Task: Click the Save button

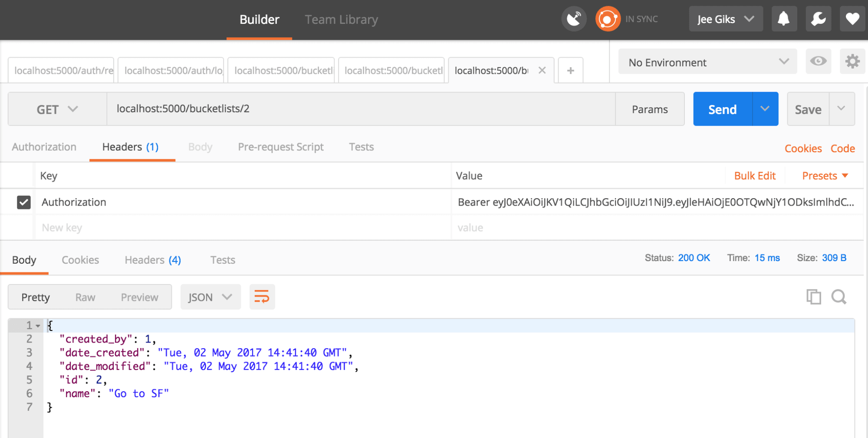Action: click(x=808, y=109)
